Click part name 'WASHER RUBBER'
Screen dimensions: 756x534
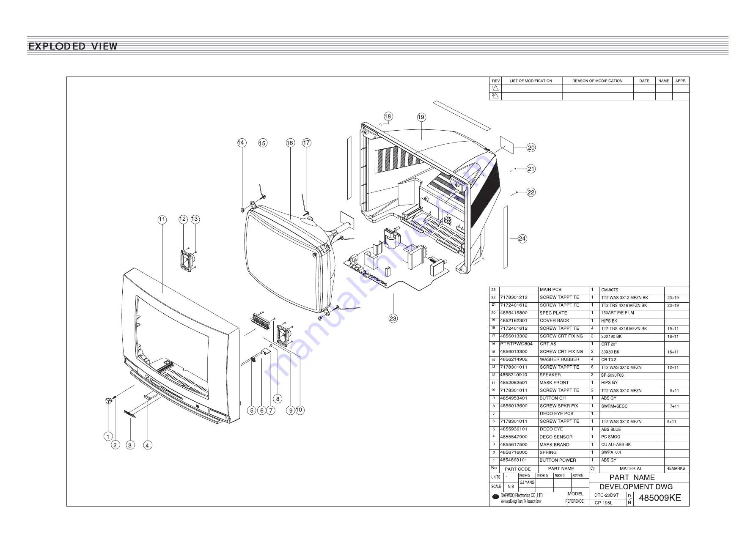559,359
